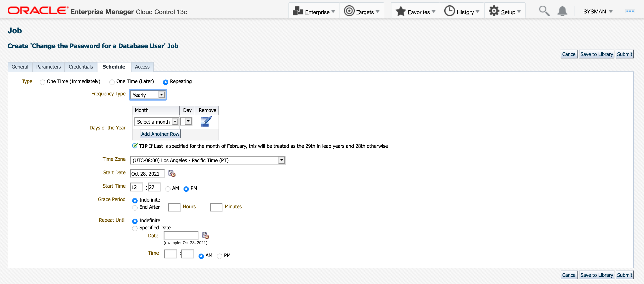Image resolution: width=644 pixels, height=284 pixels.
Task: Choose AM for Start Time
Action: (168, 189)
